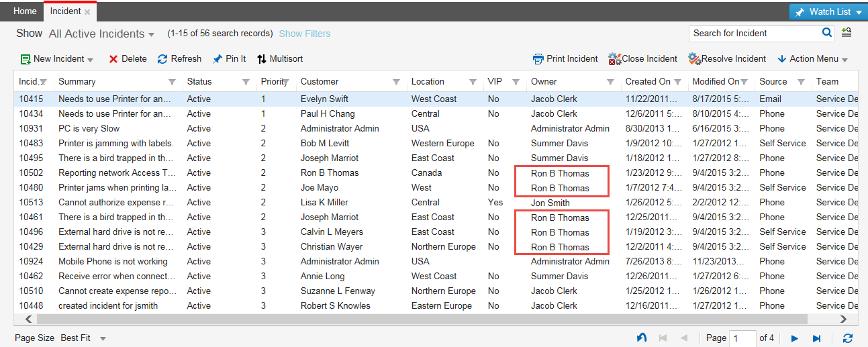Click the Print Incident icon
This screenshot has height=347, width=868.
(x=538, y=59)
